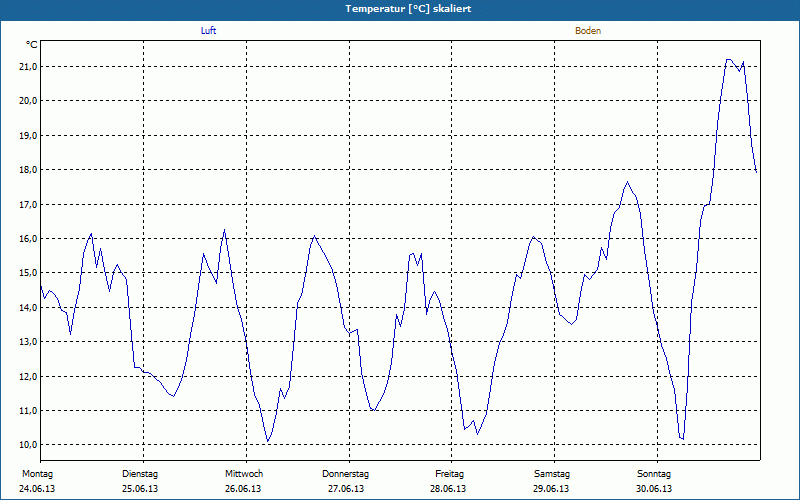Click the Mittwoch day label
This screenshot has height=500, width=800.
[244, 474]
